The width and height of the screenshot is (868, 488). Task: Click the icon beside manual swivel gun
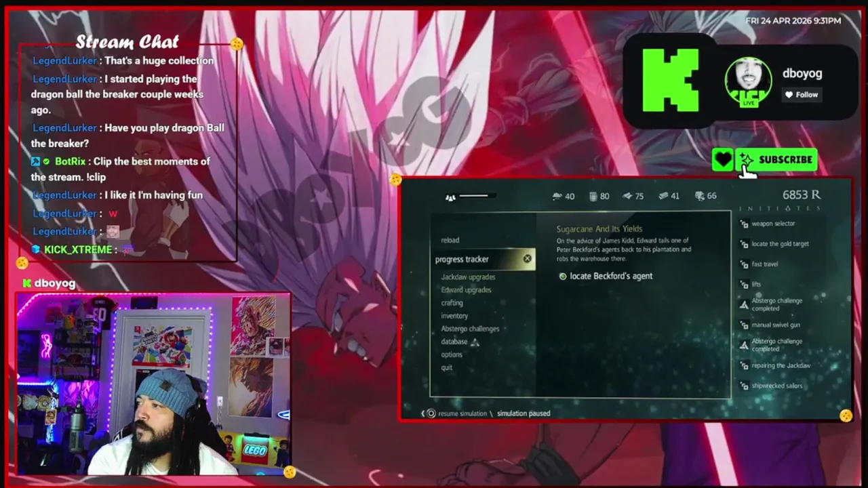pos(744,325)
